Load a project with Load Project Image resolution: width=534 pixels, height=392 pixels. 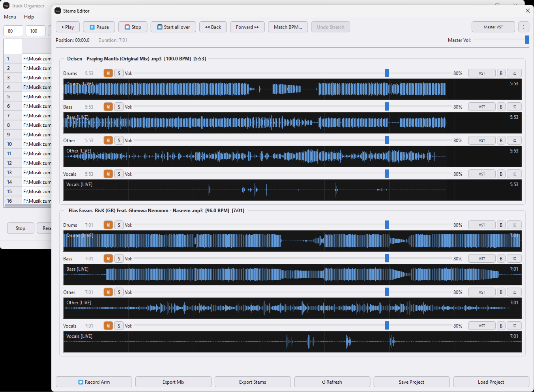pyautogui.click(x=491, y=382)
